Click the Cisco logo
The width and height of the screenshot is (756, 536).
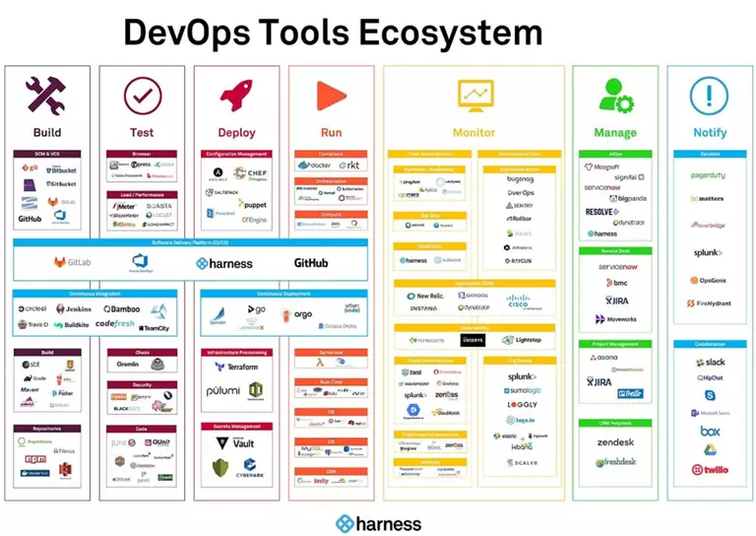(518, 301)
